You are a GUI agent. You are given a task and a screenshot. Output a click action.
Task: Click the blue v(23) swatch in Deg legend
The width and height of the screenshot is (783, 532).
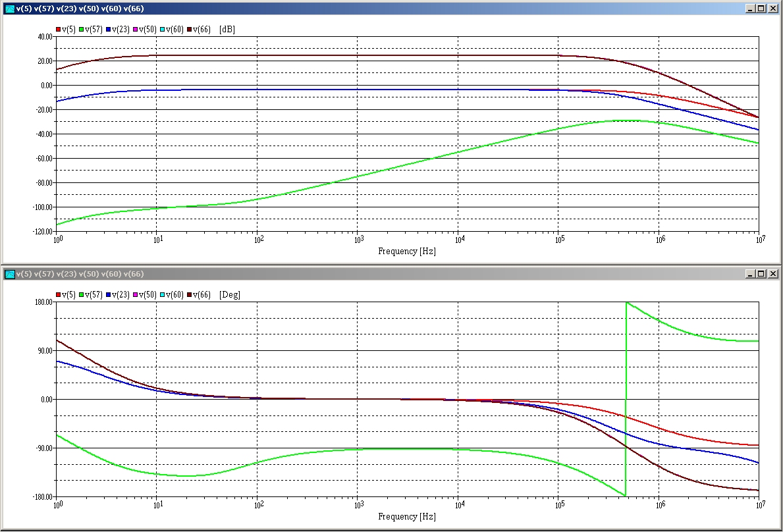109,295
